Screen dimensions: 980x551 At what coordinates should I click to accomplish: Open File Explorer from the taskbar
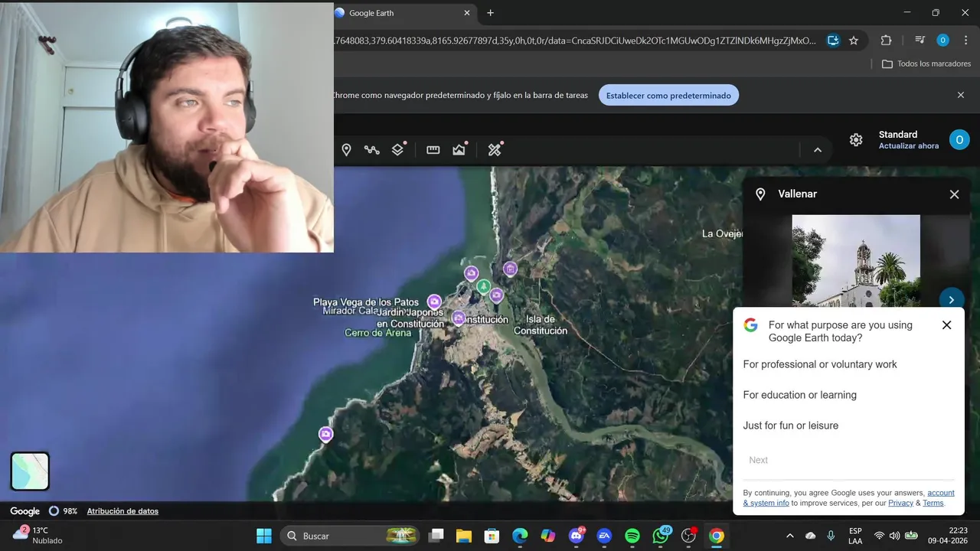click(464, 536)
